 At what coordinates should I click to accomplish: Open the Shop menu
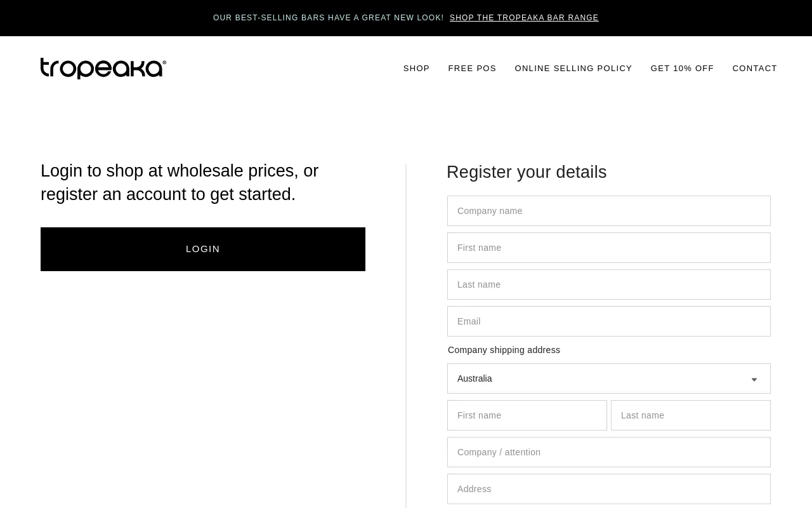point(416,69)
